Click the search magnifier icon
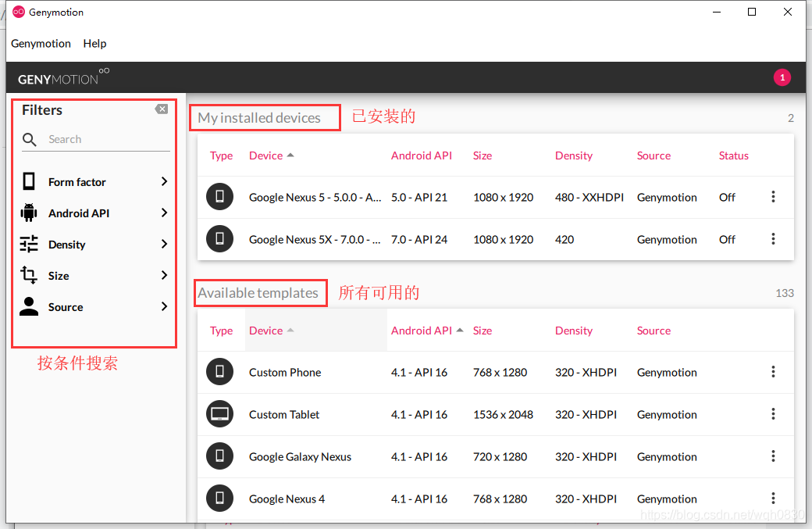 pyautogui.click(x=30, y=139)
